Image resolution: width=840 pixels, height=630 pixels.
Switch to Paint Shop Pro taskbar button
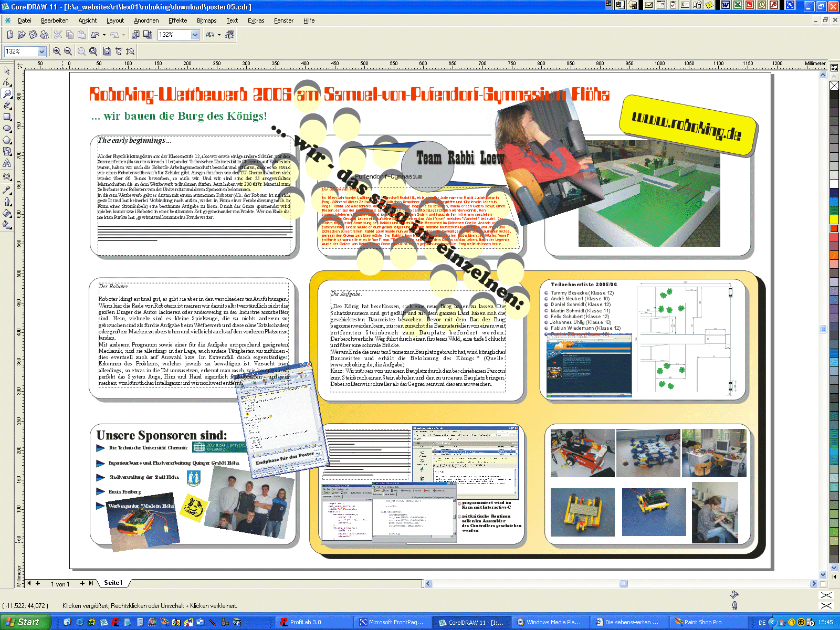(708, 622)
